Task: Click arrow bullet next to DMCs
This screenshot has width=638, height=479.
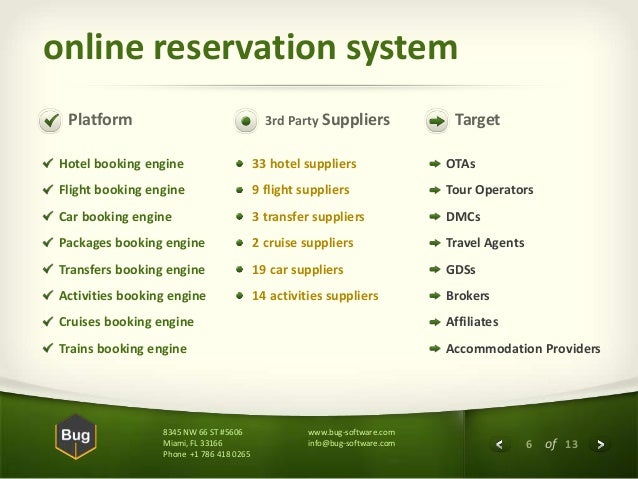Action: (435, 217)
